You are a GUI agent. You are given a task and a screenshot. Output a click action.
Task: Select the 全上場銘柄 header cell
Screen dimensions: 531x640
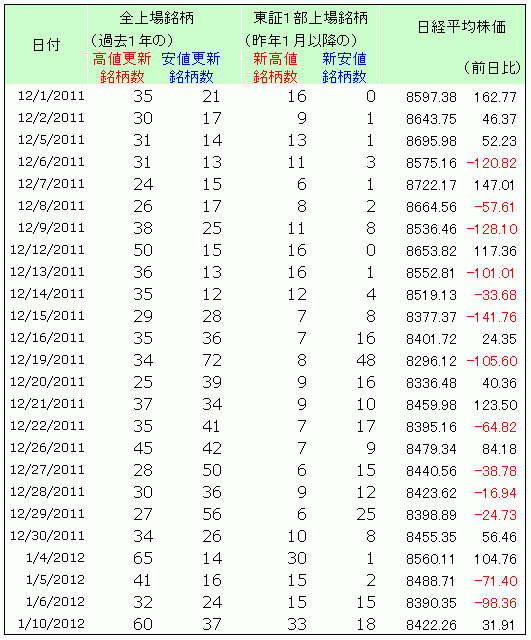pos(157,18)
